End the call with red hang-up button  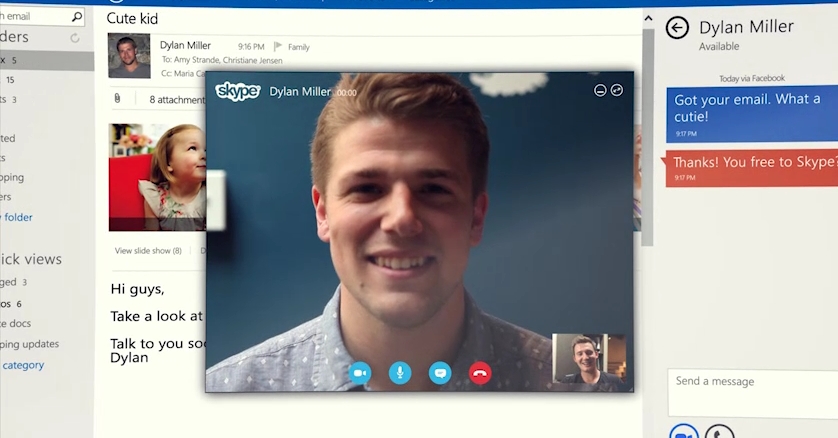point(480,373)
